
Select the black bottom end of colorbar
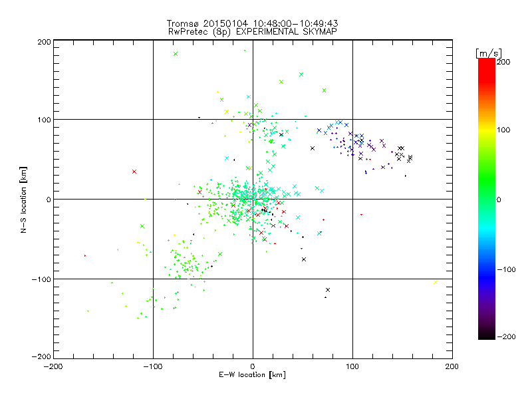pos(487,334)
